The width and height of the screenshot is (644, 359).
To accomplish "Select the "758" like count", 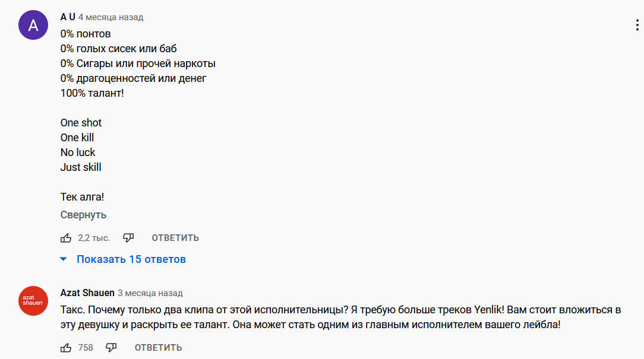I will pos(86,348).
